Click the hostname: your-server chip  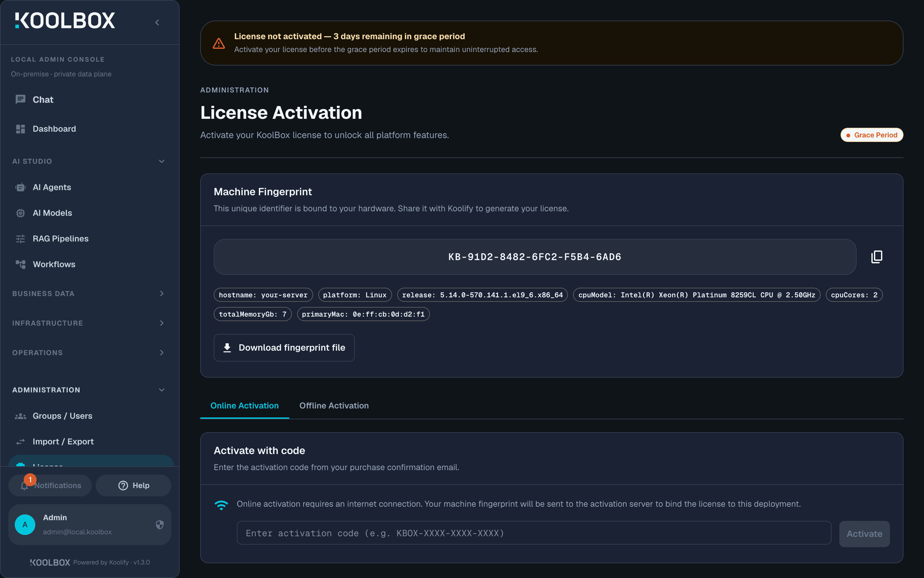(263, 295)
